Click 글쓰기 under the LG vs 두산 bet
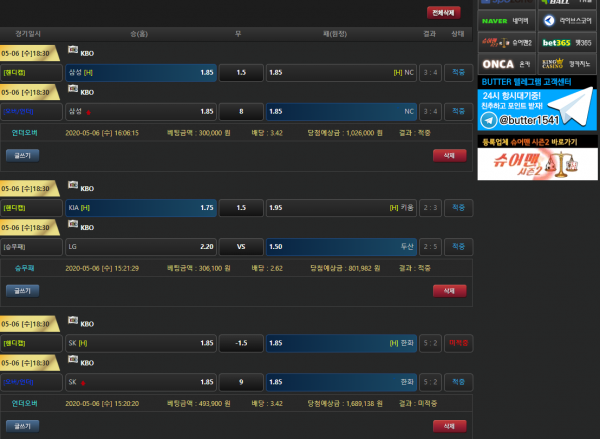The width and height of the screenshot is (600, 439). (21, 290)
